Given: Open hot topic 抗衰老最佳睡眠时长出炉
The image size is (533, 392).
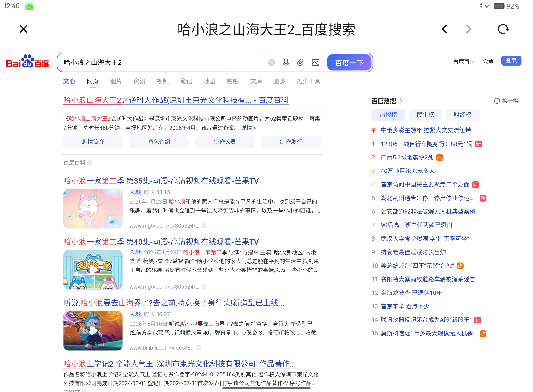Looking at the screenshot, I should tap(413, 252).
